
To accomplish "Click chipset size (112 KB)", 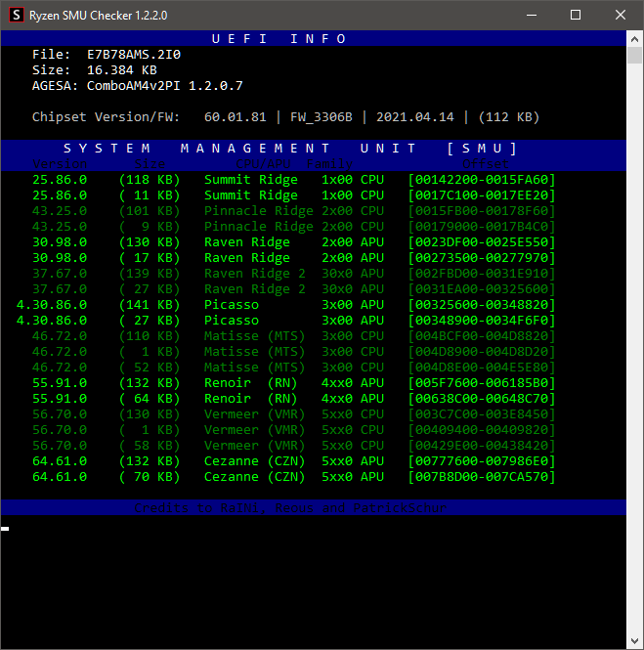I will 508,117.
